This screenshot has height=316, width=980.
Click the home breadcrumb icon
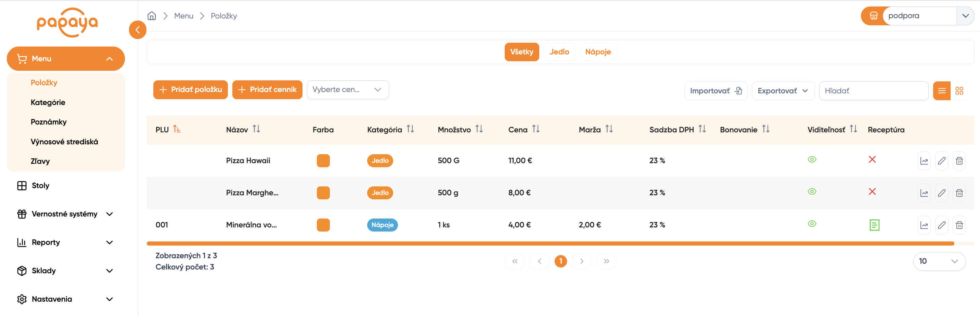tap(152, 16)
